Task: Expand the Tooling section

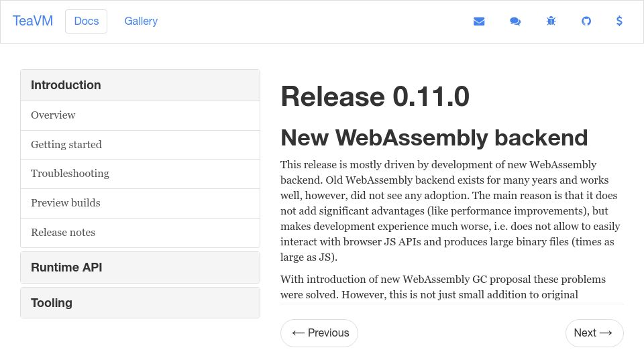Action: pyautogui.click(x=140, y=303)
